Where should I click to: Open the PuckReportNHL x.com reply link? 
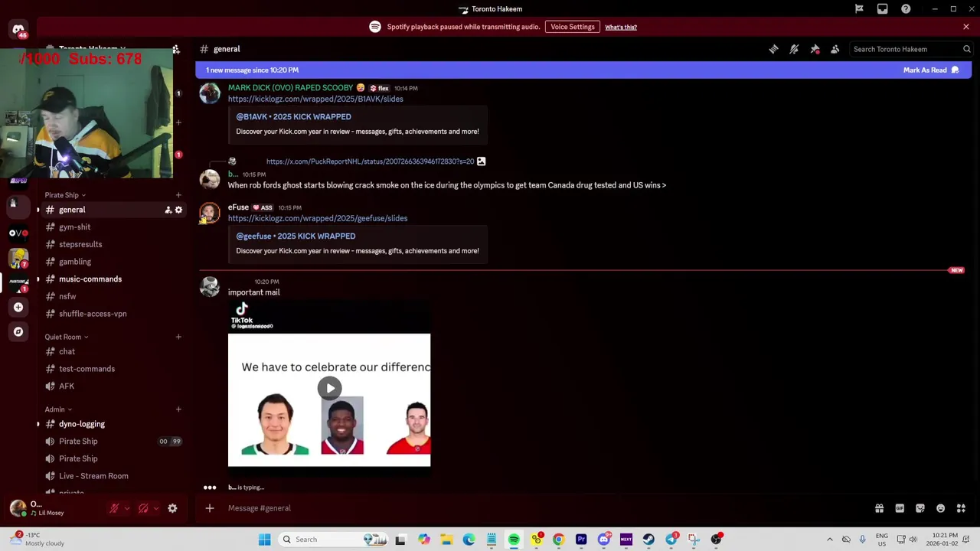point(370,161)
